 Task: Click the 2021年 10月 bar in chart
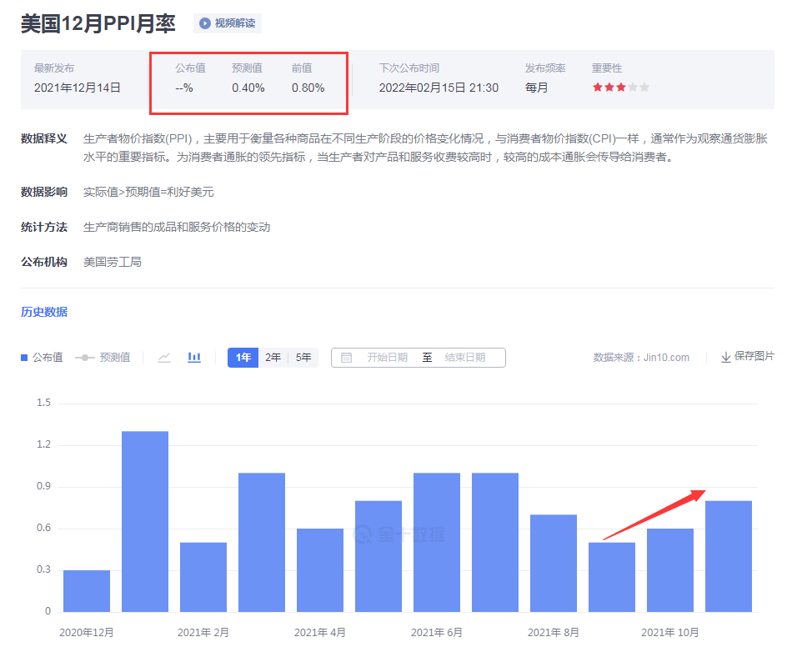pyautogui.click(x=670, y=570)
